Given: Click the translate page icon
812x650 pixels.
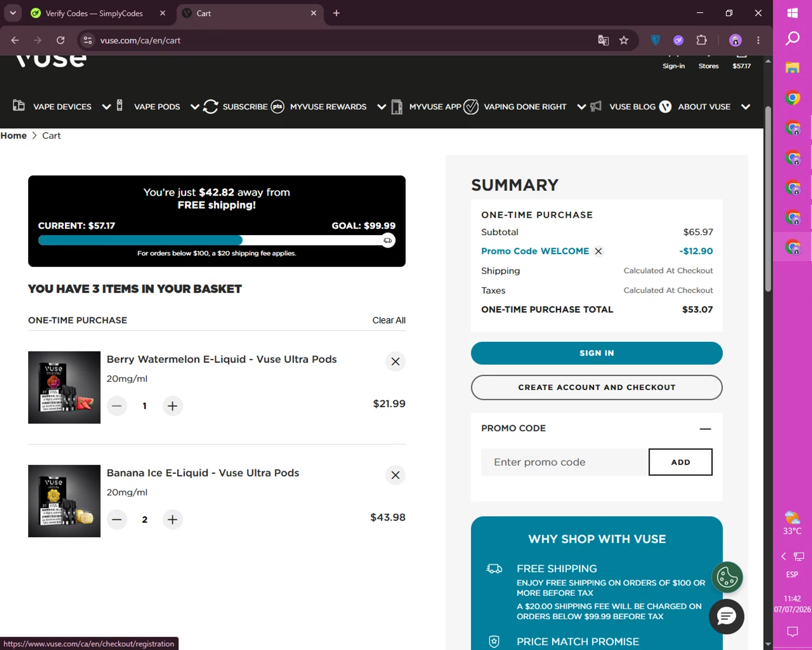Looking at the screenshot, I should pyautogui.click(x=603, y=40).
